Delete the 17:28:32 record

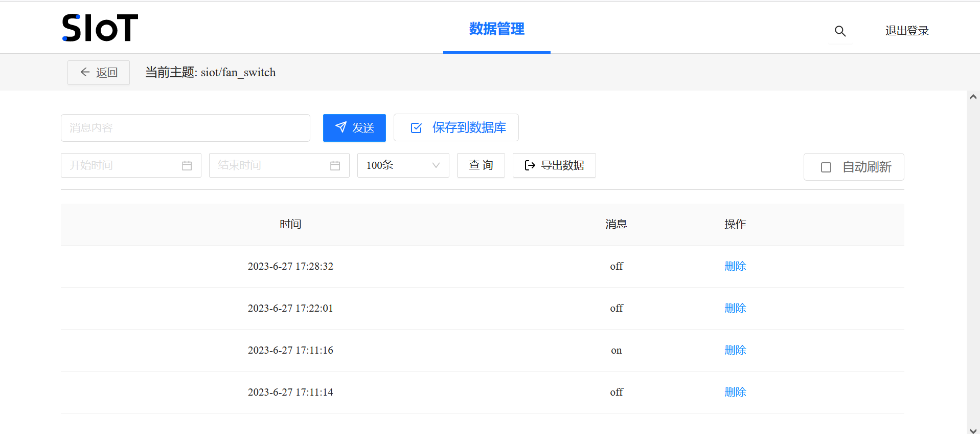735,266
